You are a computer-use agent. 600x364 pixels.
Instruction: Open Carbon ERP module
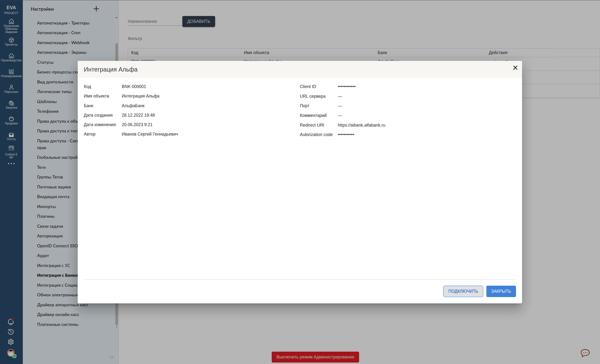click(x=11, y=152)
